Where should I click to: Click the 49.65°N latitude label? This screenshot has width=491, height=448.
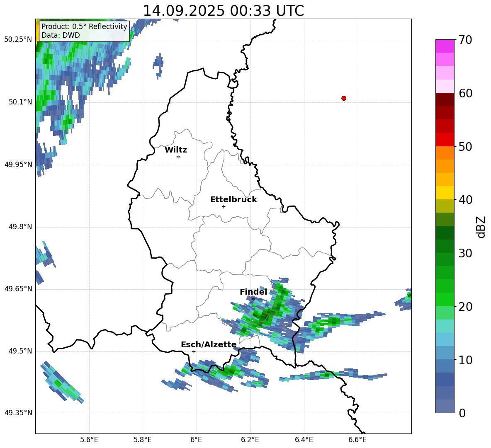click(18, 288)
